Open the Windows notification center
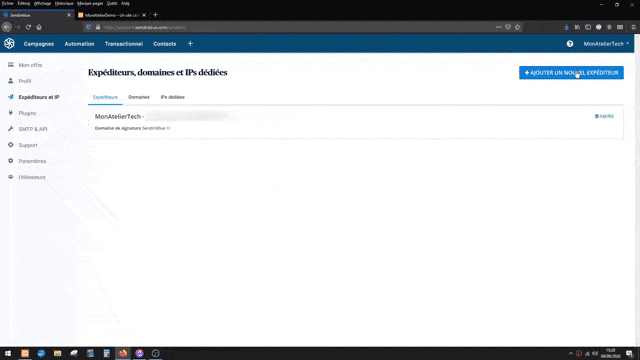Viewport: 640px width, 360px height. [x=630, y=353]
